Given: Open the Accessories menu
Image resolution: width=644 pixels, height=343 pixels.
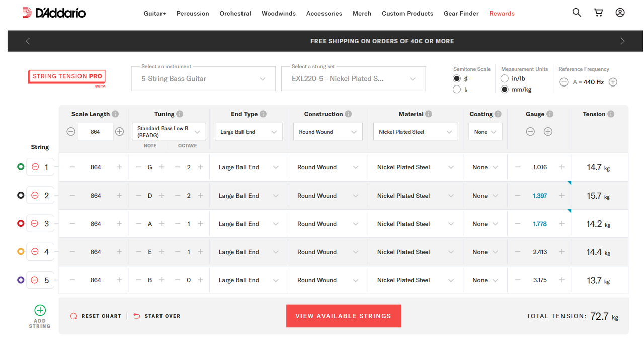Looking at the screenshot, I should 324,14.
